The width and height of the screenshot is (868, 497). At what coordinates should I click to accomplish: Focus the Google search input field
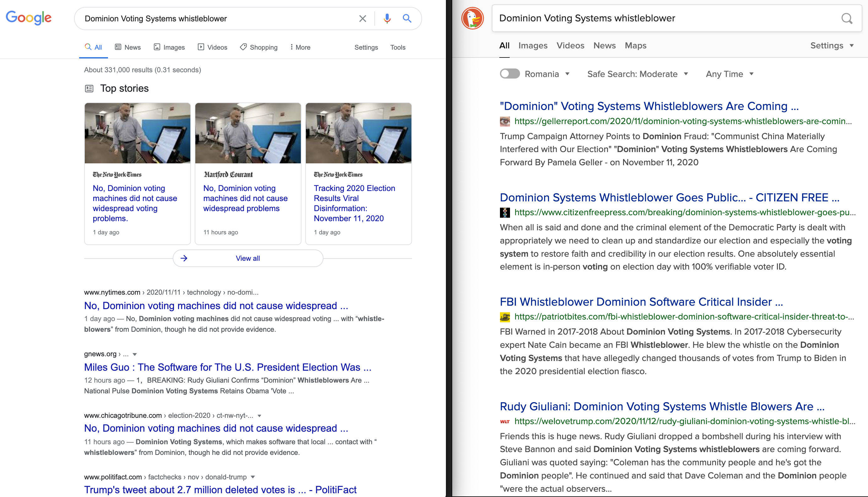coord(218,19)
